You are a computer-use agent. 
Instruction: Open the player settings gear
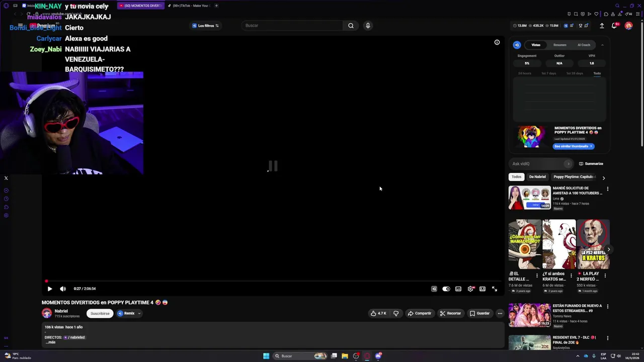(x=470, y=289)
